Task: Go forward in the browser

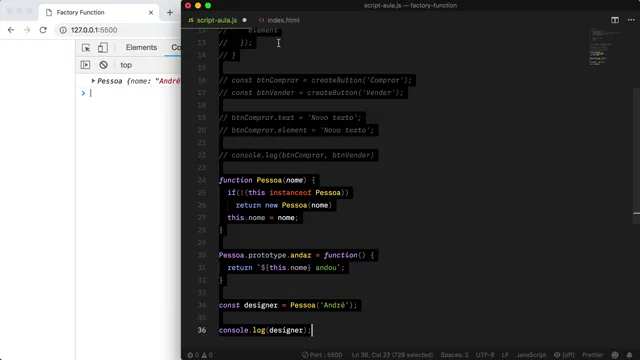Action: pos(27,30)
